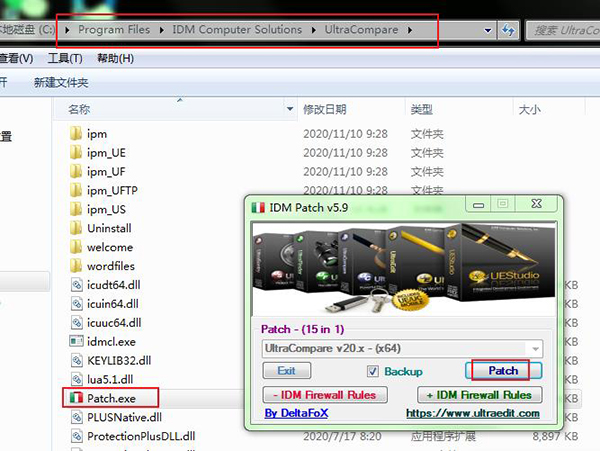Viewport: 600px width, 451px height.
Task: Click the icuuc64.dll file icon
Action: click(77, 322)
